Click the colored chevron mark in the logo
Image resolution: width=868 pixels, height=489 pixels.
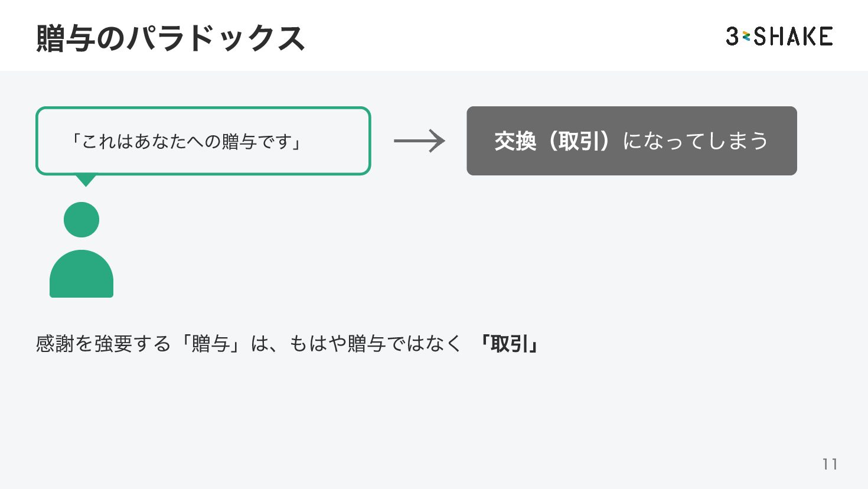click(746, 37)
